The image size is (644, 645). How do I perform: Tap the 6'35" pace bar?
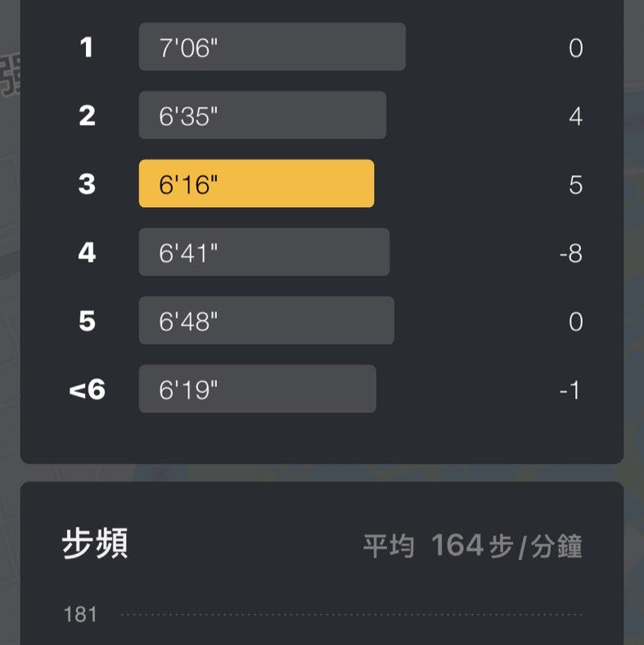262,115
